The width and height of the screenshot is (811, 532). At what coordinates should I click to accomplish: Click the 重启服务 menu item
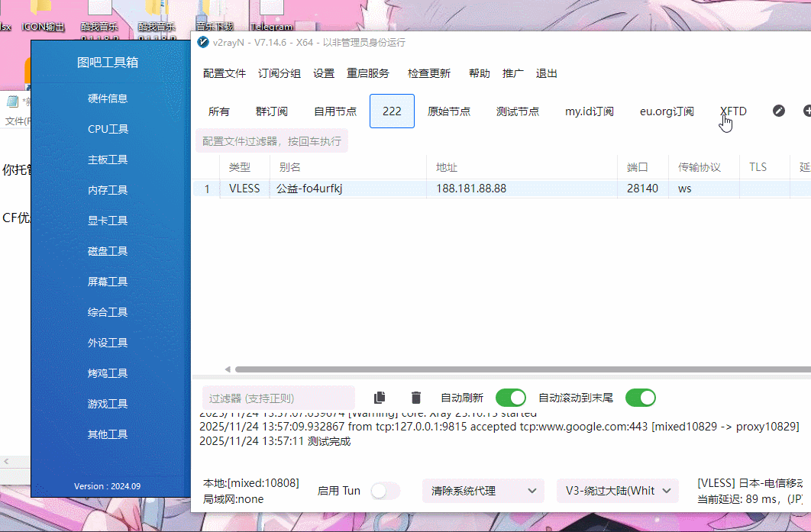368,73
